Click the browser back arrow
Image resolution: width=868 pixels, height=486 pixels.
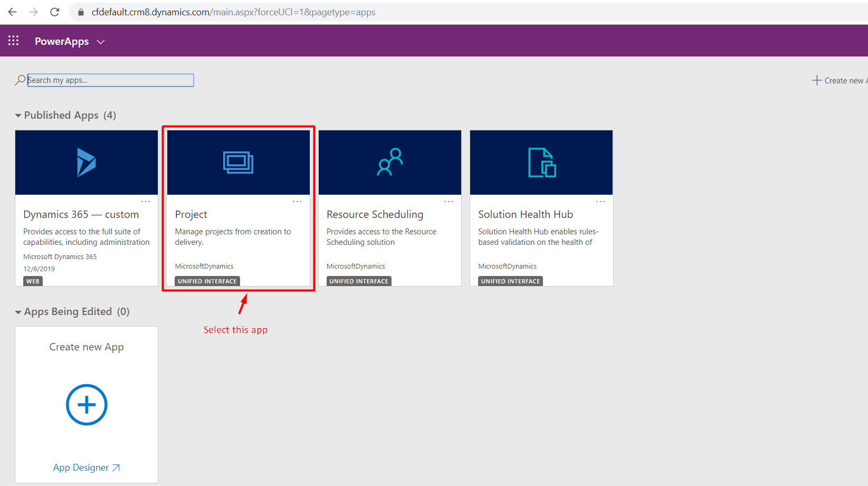pyautogui.click(x=13, y=12)
